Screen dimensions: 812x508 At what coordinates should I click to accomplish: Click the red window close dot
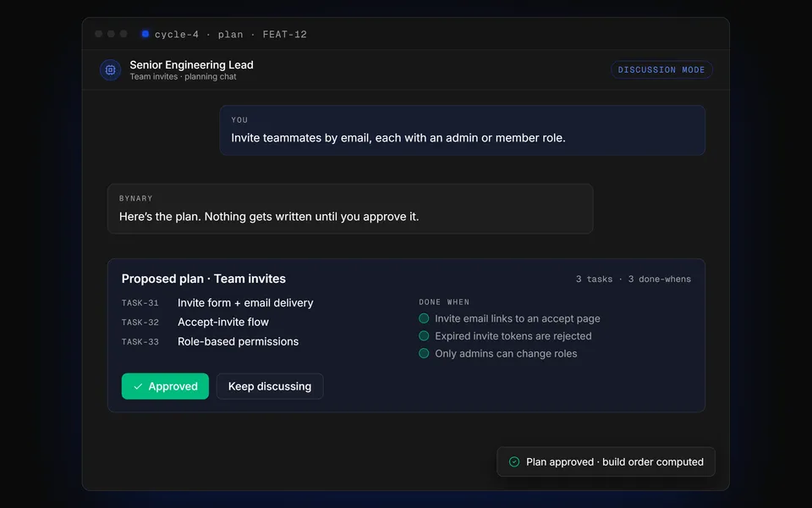[x=99, y=34]
